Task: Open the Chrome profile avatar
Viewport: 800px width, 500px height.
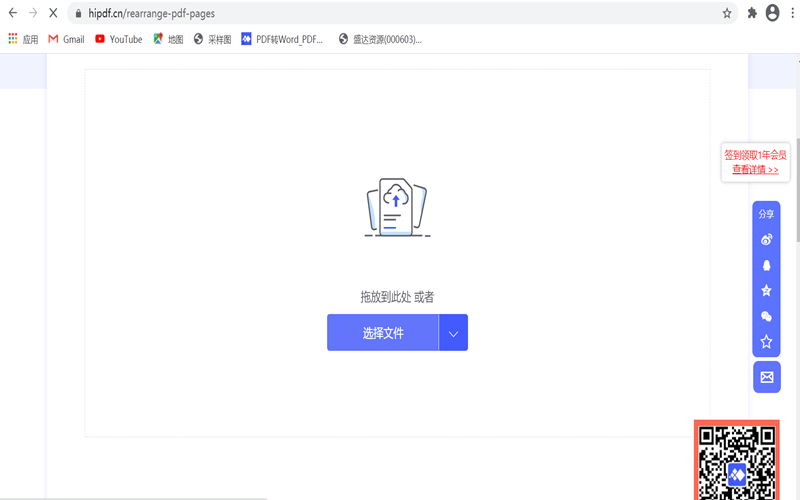Action: click(772, 14)
